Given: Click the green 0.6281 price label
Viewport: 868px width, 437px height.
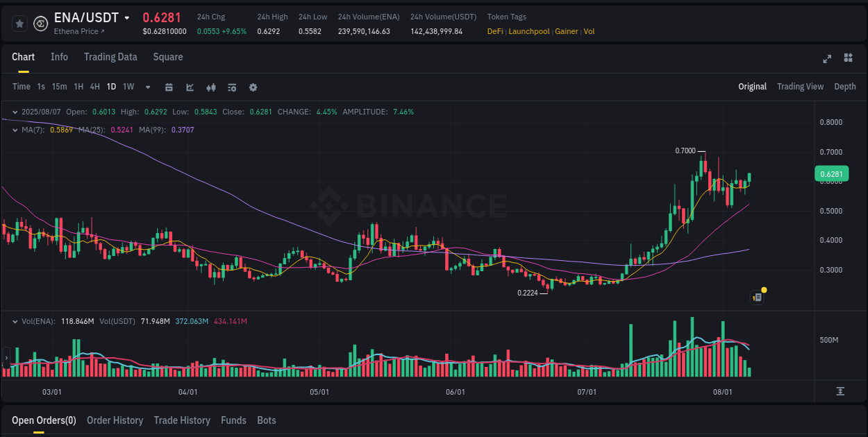Looking at the screenshot, I should [x=831, y=173].
